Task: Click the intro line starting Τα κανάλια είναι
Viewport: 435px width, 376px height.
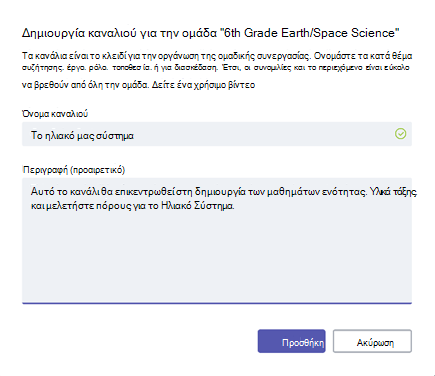Action: [x=217, y=56]
